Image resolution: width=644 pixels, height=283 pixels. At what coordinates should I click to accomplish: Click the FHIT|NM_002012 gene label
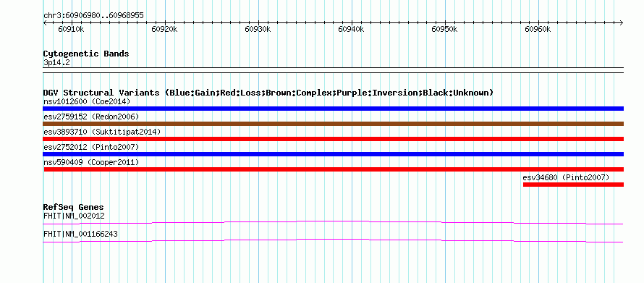(74, 216)
